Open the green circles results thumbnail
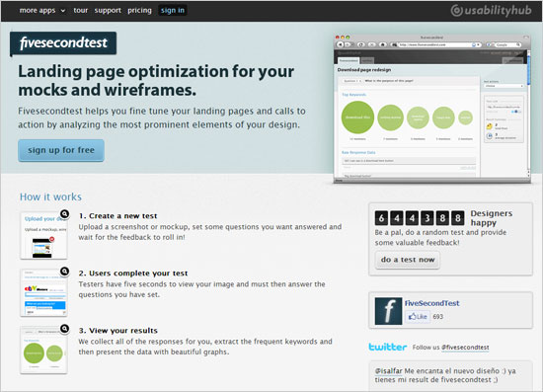This screenshot has height=392, width=543. 43,351
